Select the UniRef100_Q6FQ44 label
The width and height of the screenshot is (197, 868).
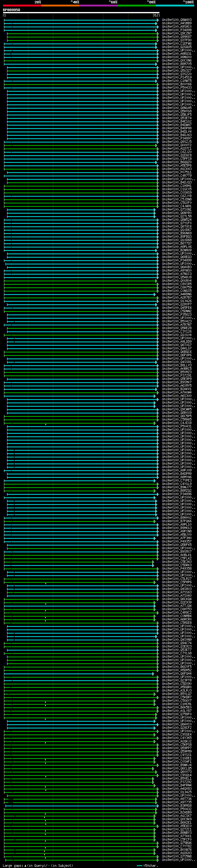(177, 674)
